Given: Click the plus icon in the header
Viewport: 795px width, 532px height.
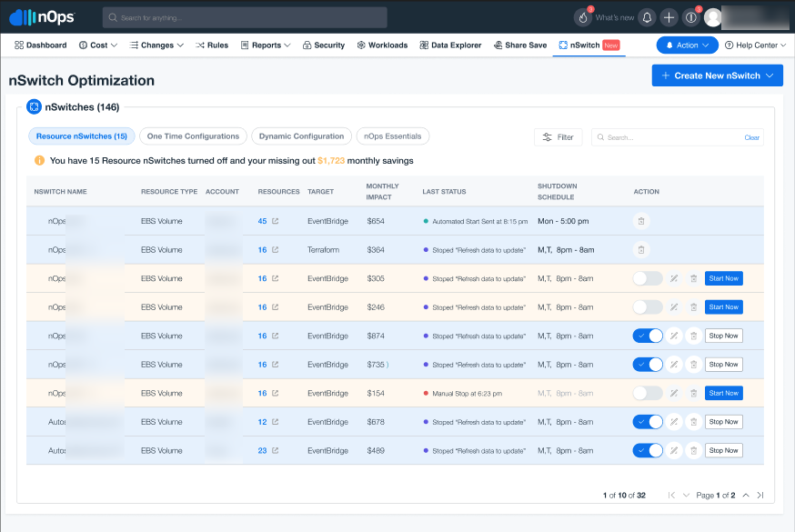Looking at the screenshot, I should 669,18.
